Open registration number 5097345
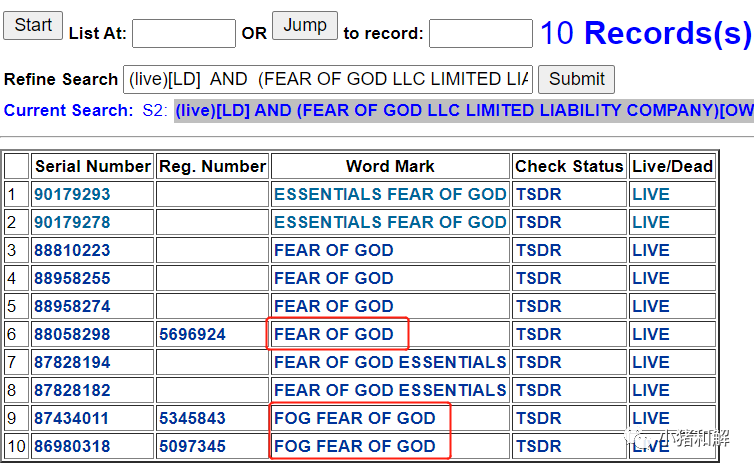This screenshot has width=754, height=471. pyautogui.click(x=192, y=446)
